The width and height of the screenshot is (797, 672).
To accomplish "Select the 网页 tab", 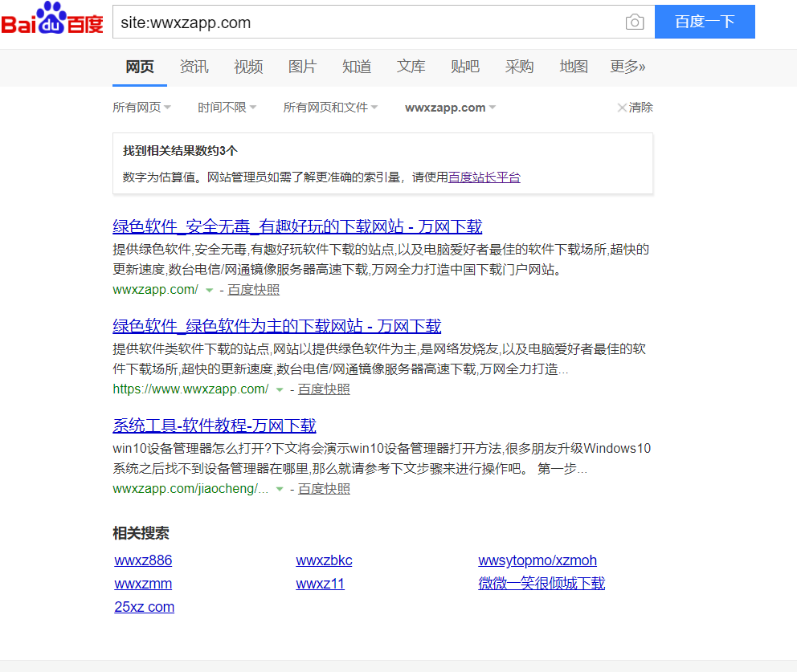I will [x=140, y=67].
